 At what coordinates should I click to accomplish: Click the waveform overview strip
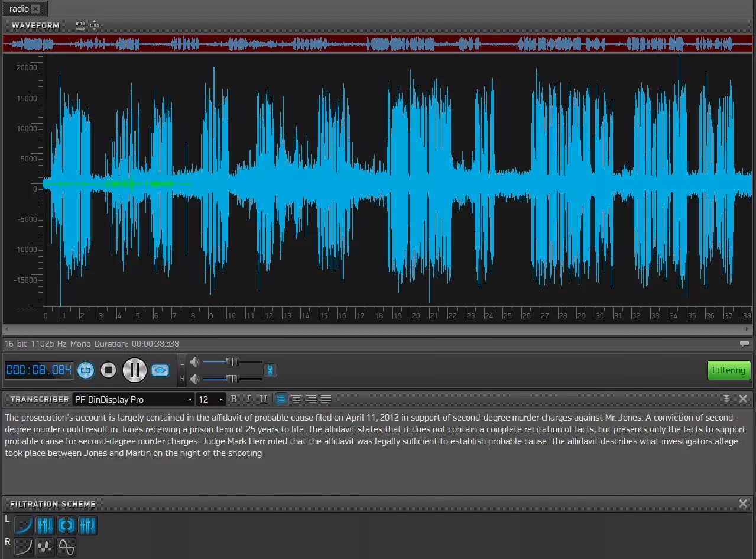pyautogui.click(x=378, y=43)
